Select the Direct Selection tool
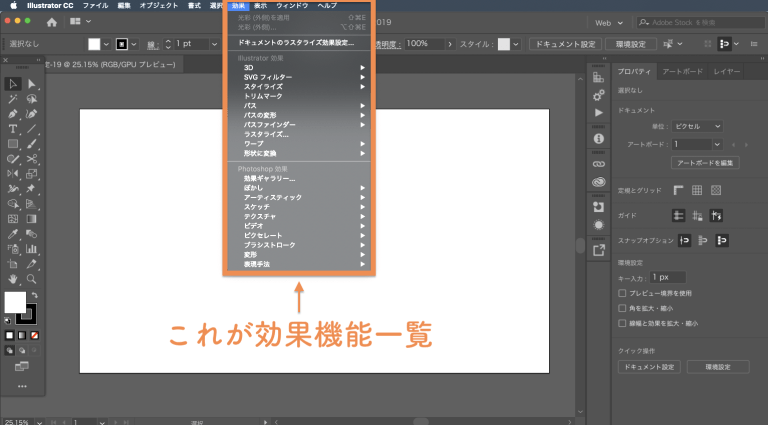The height and width of the screenshot is (425, 768). tap(31, 84)
